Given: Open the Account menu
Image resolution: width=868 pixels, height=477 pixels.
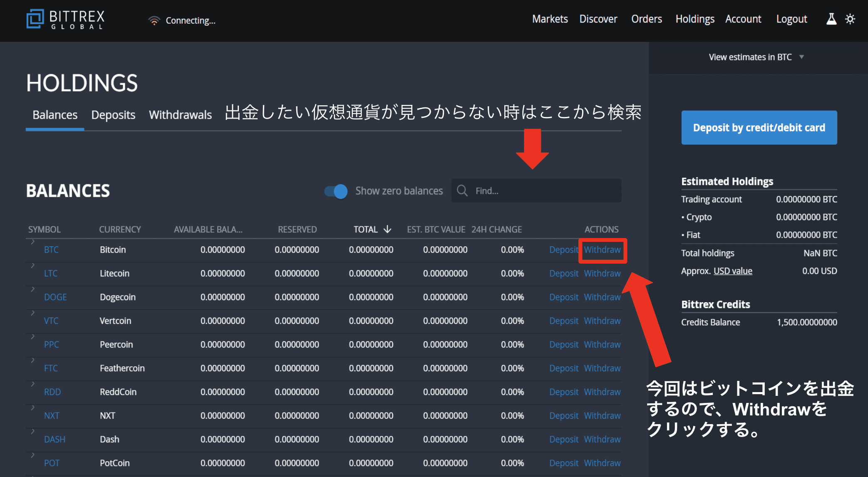Looking at the screenshot, I should (743, 19).
